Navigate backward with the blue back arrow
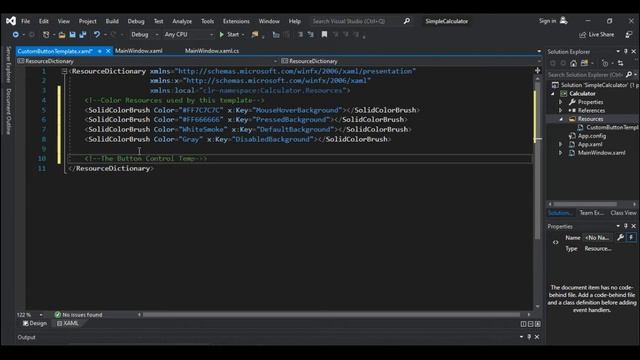 tap(16, 35)
